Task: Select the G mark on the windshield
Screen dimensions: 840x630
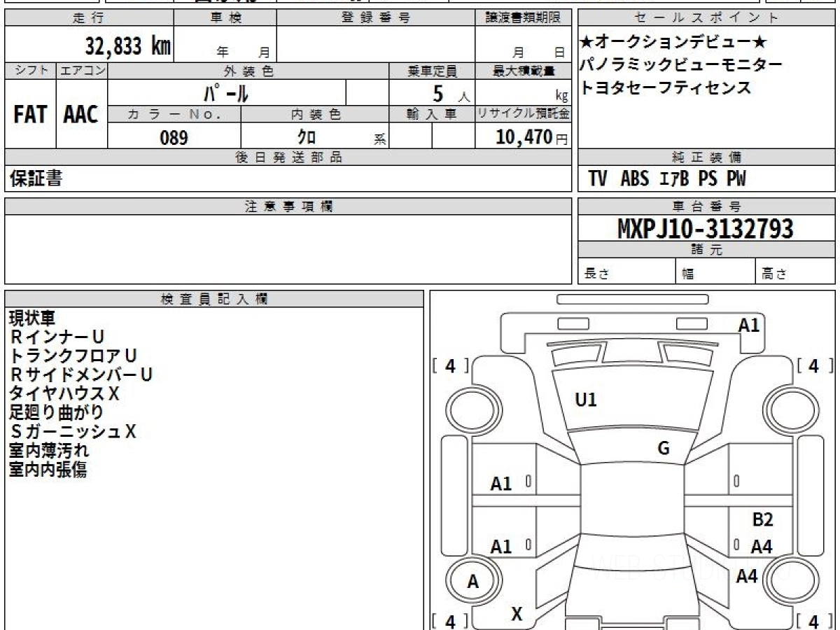Action: [x=664, y=449]
